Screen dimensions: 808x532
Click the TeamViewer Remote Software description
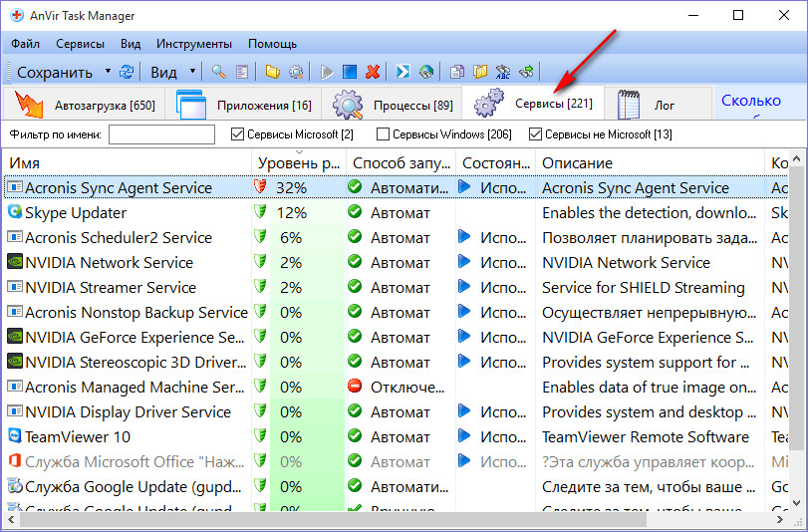click(646, 436)
